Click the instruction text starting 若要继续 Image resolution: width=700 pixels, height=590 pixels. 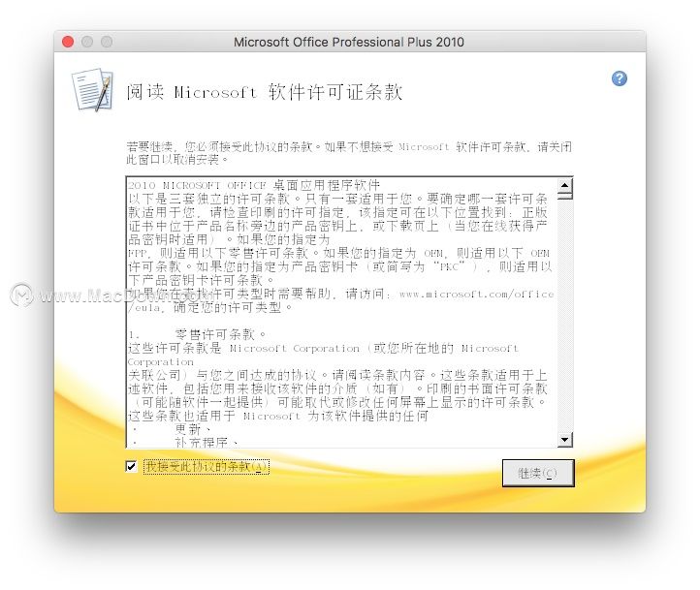tap(349, 153)
